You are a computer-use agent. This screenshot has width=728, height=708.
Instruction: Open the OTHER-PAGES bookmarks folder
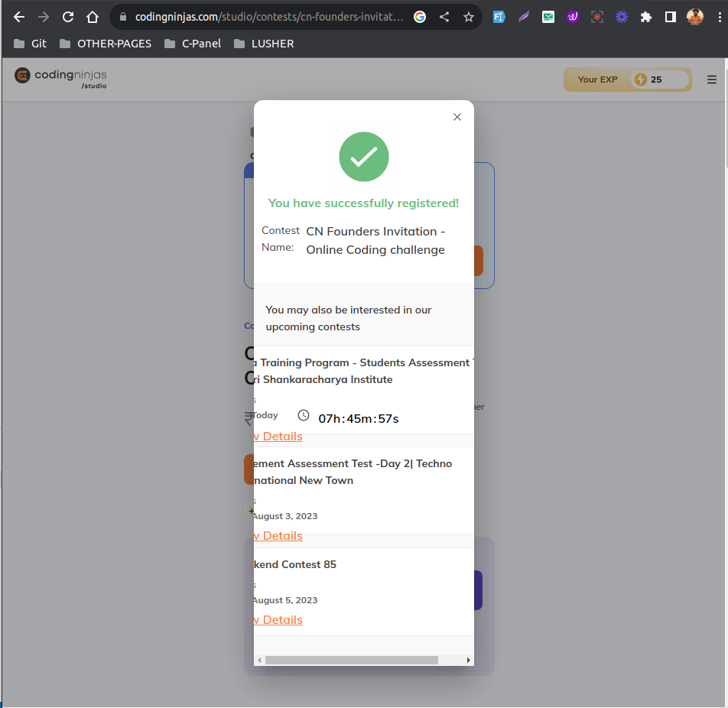106,44
